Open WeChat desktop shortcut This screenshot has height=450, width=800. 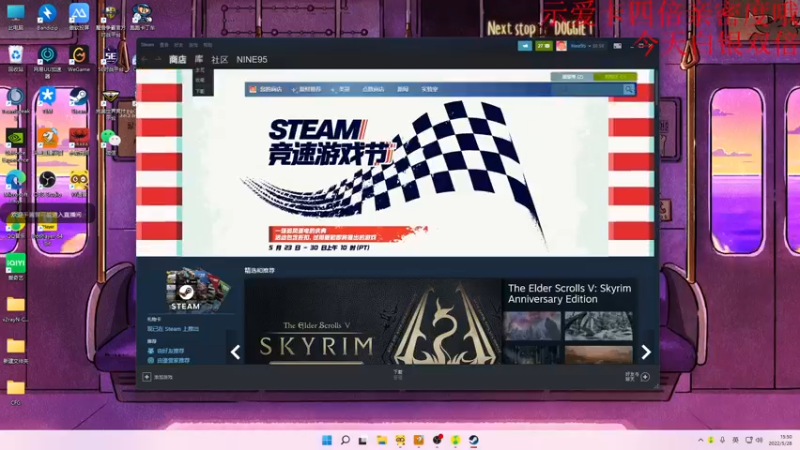(111, 141)
